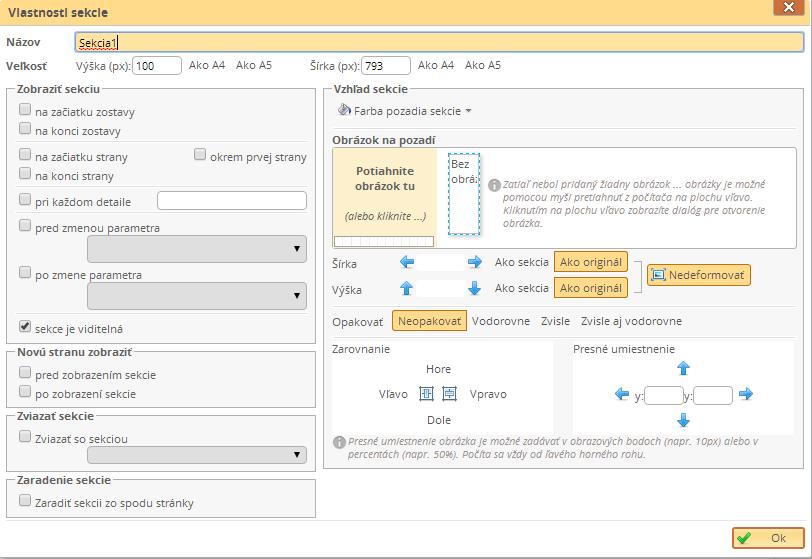The height and width of the screenshot is (559, 812).
Task: Align image to Hore
Action: coord(438,369)
